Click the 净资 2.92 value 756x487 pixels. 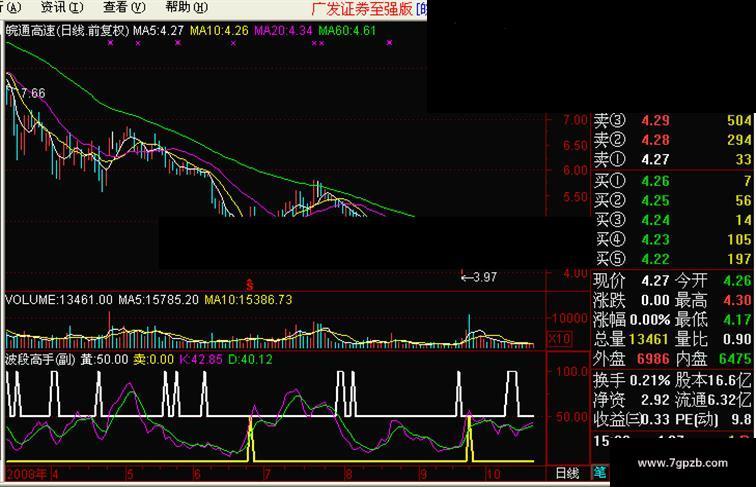655,400
